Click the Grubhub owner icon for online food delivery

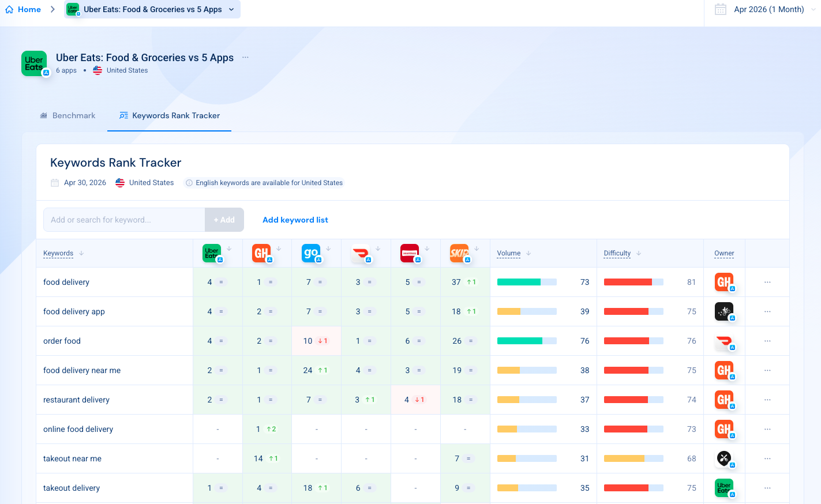tap(724, 429)
